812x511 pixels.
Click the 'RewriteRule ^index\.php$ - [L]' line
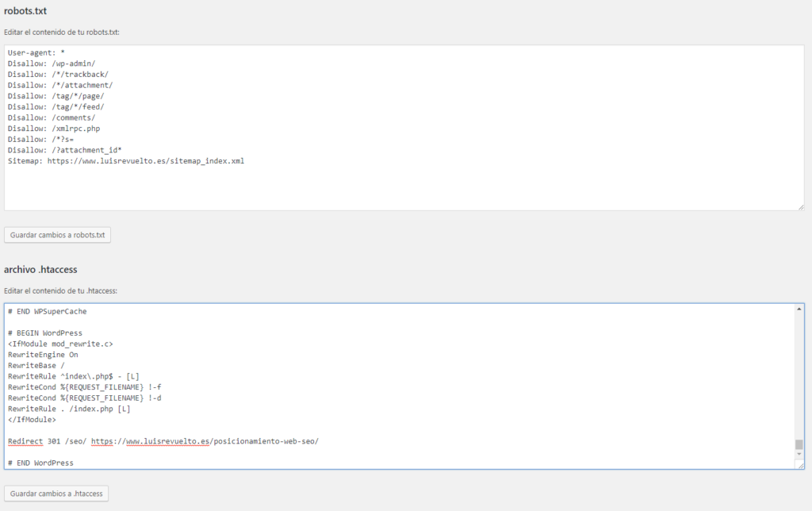[x=74, y=377]
